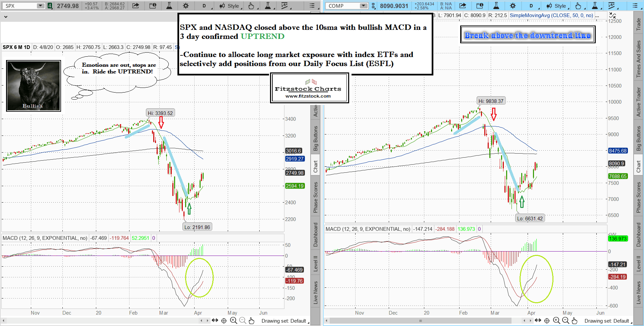Open the Live News tab in middle sidebar
This screenshot has width=644, height=326.
point(315,292)
